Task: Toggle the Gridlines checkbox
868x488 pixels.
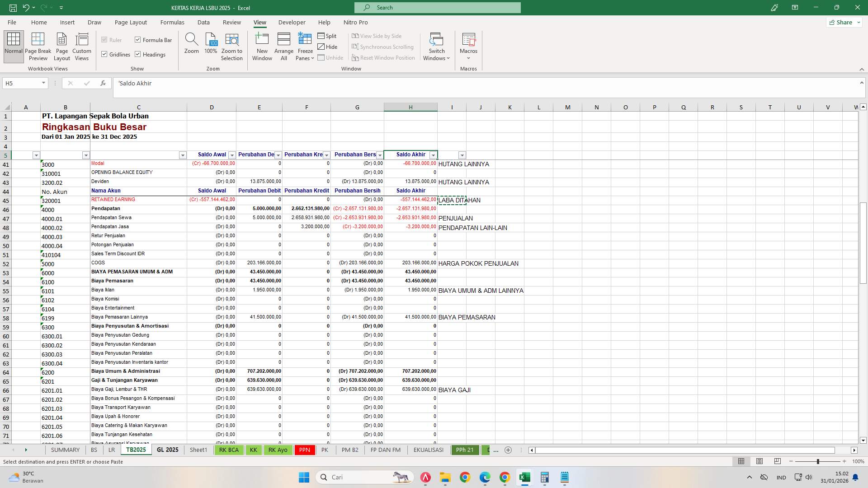Action: [105, 54]
